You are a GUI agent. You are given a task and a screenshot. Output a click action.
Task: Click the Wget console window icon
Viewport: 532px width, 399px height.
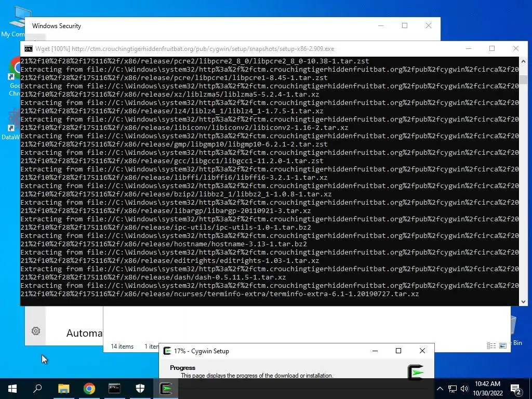tap(29, 49)
